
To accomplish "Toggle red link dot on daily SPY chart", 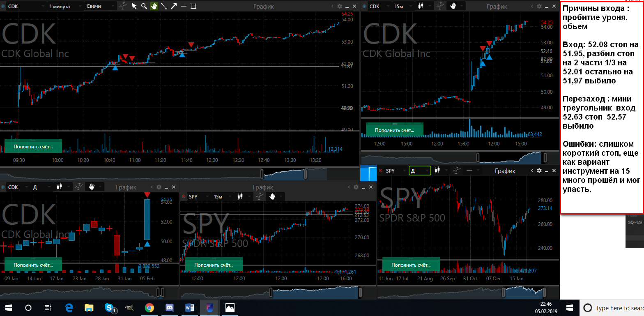I will point(381,171).
